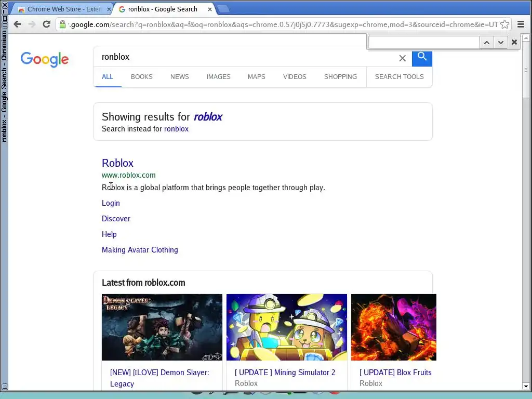Viewport: 532px width, 399px height.
Task: Open the Help sitelink
Action: pyautogui.click(x=109, y=234)
